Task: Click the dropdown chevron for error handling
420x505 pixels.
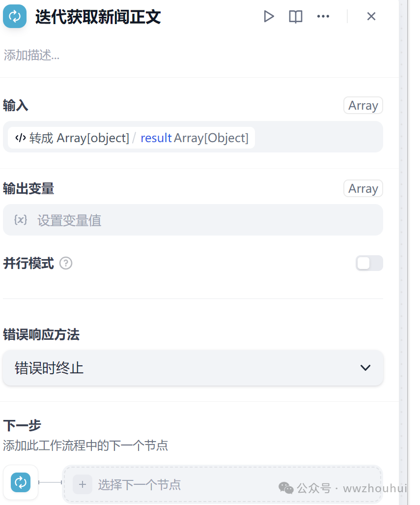Action: point(365,368)
